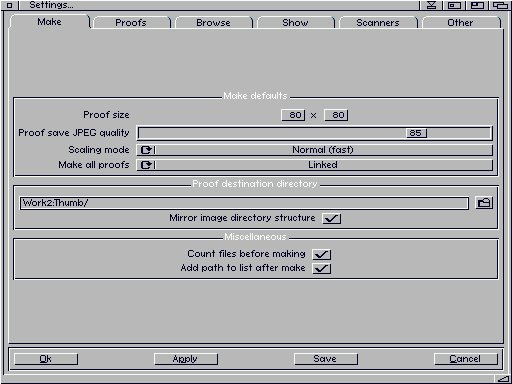The image size is (512, 384).
Task: Click the window zoom gadget in title bar
Action: 477,5
